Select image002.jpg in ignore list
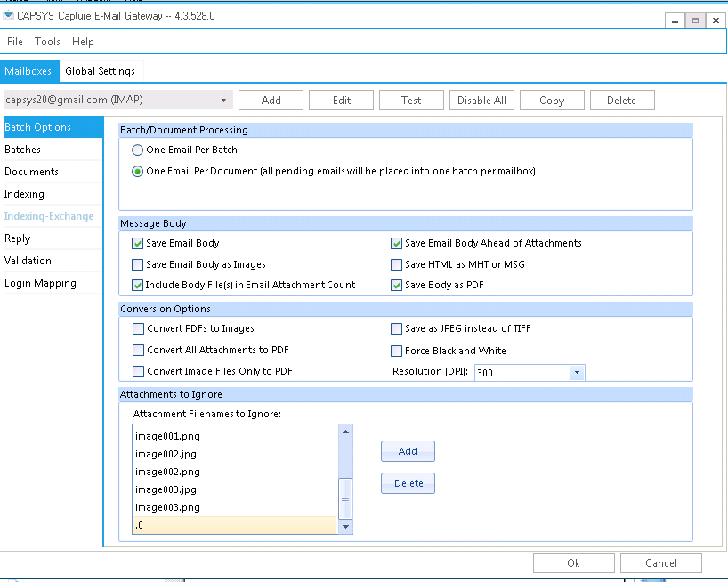Image resolution: width=728 pixels, height=582 pixels. coord(235,454)
